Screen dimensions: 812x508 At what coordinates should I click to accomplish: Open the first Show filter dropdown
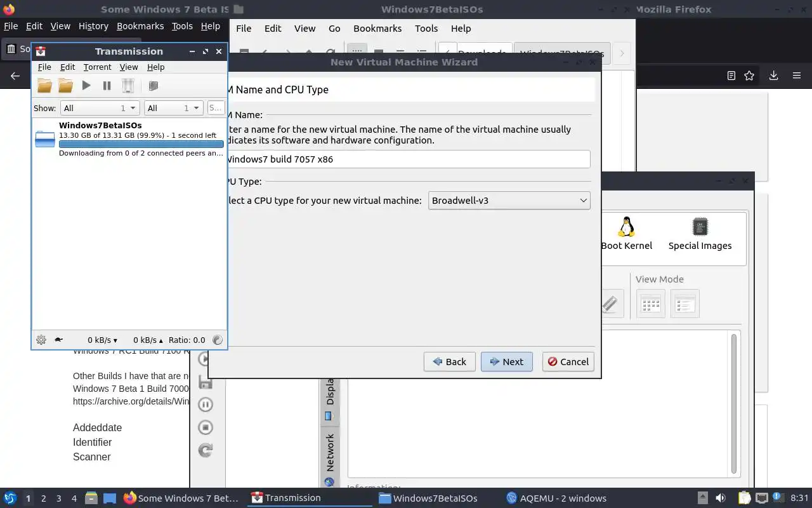100,108
